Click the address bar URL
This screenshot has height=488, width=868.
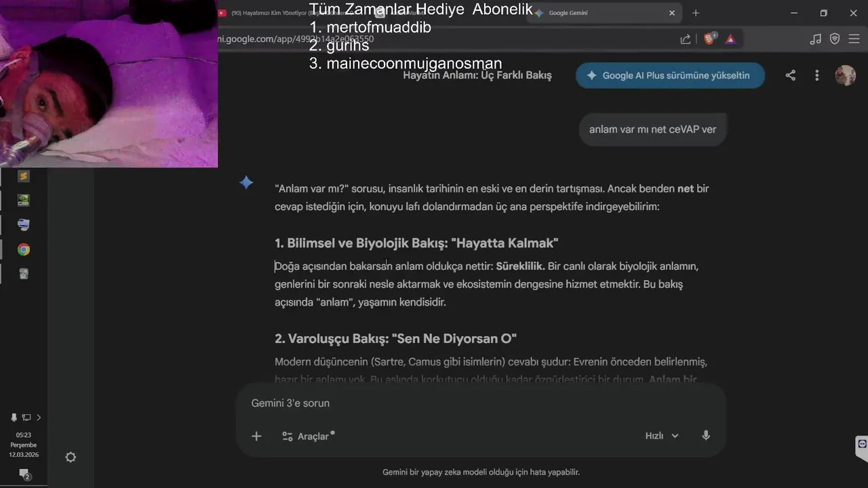click(x=296, y=39)
